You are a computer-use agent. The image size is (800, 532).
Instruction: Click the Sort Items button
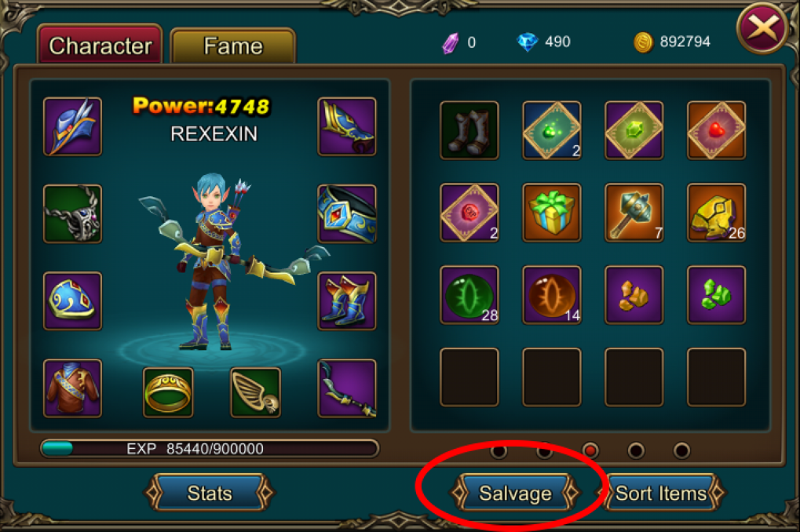[661, 493]
